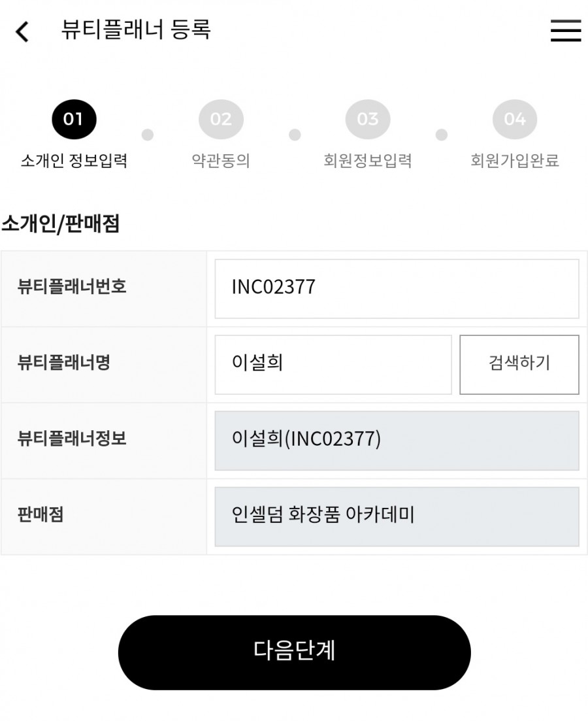Click the 뷰티플래너정보 field showing 이설희(INC02377)
The height and width of the screenshot is (721, 588).
[x=397, y=441]
